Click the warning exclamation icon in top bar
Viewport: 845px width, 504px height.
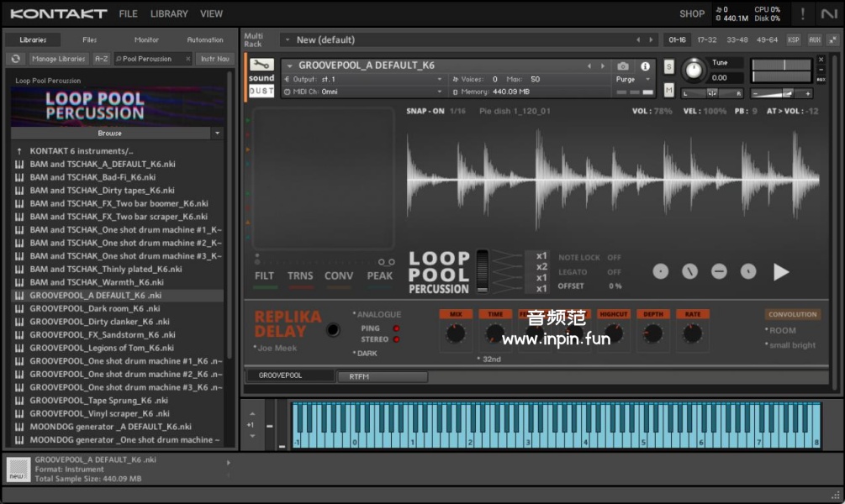click(x=802, y=13)
